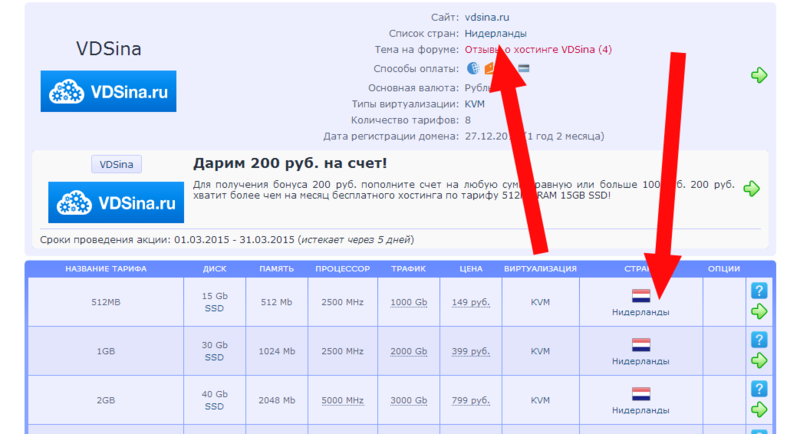The width and height of the screenshot is (800, 434).
Task: Select 1GB tariff name cell
Action: [x=106, y=351]
